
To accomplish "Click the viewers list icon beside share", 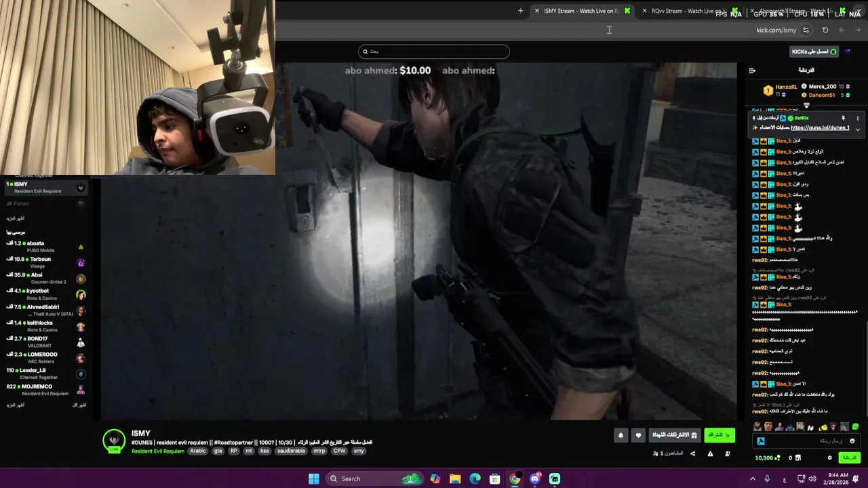I will pos(655,453).
